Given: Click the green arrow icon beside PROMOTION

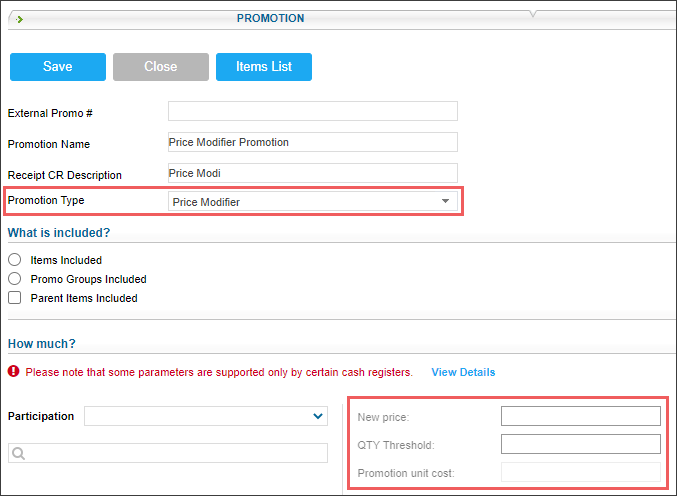Looking at the screenshot, I should (19, 19).
